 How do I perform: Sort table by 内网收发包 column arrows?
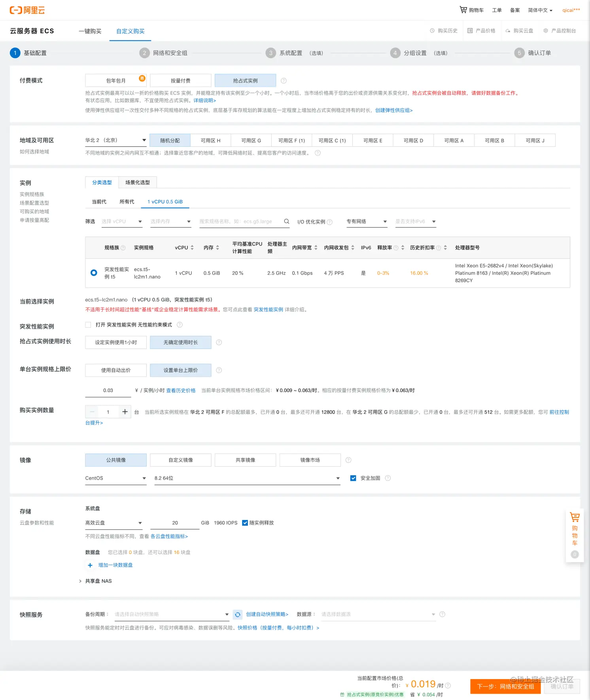point(353,247)
